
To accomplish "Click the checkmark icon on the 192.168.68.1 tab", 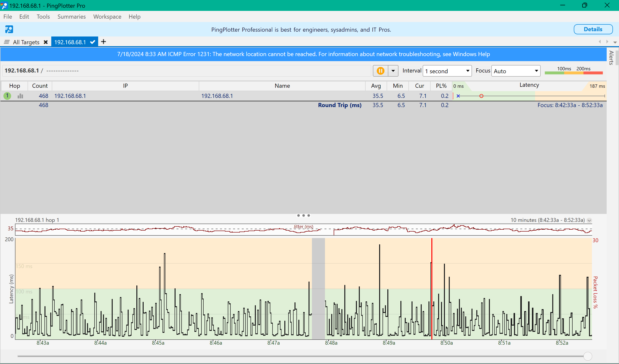I will click(x=92, y=42).
